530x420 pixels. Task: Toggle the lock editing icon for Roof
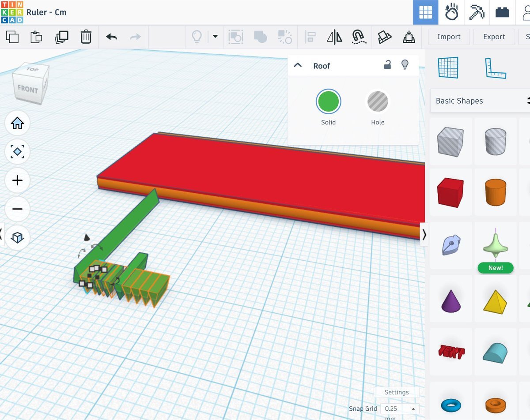[x=387, y=65]
